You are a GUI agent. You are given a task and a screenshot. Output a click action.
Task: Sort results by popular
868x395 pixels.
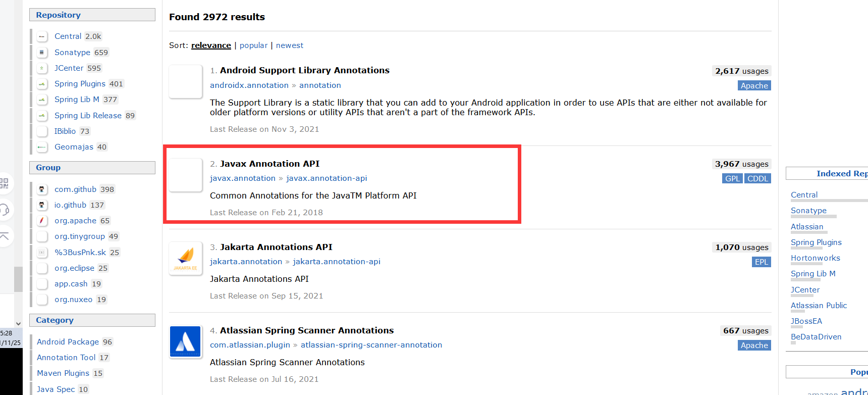click(253, 45)
